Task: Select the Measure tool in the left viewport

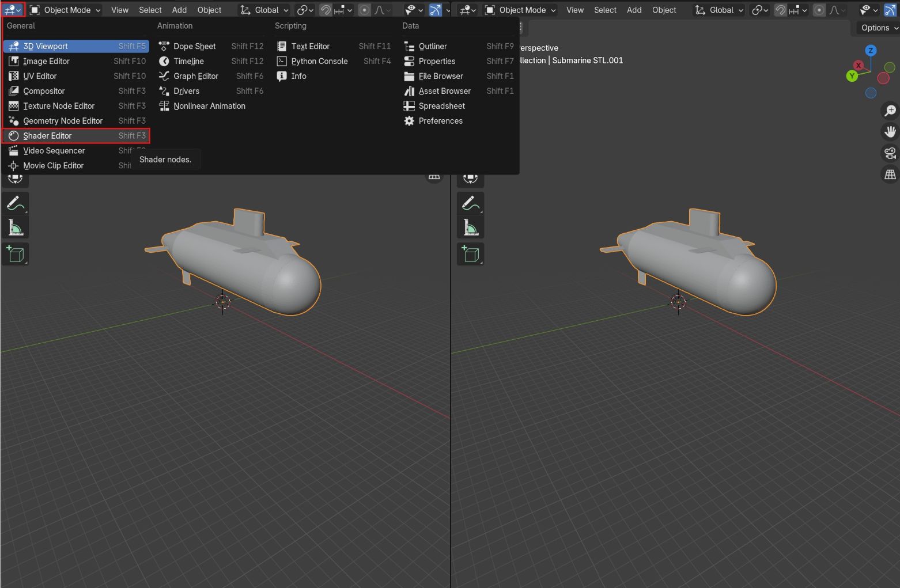Action: (16, 228)
